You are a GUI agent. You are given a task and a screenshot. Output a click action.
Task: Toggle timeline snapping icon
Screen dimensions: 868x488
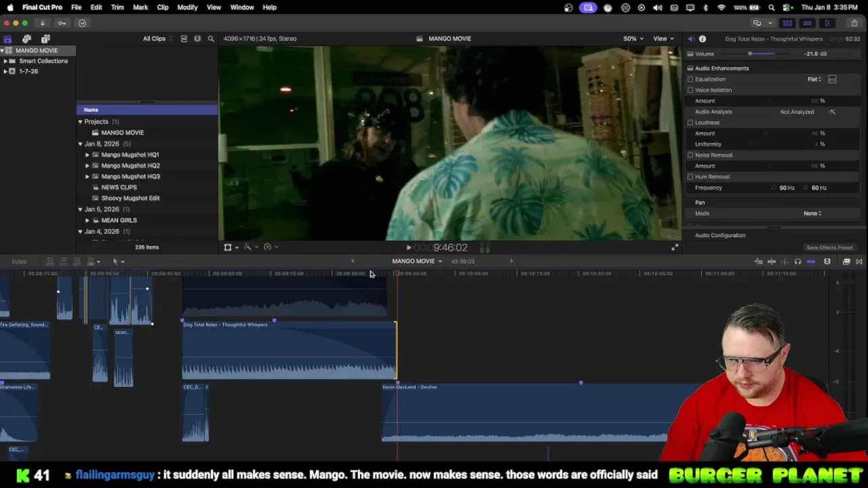pyautogui.click(x=811, y=262)
